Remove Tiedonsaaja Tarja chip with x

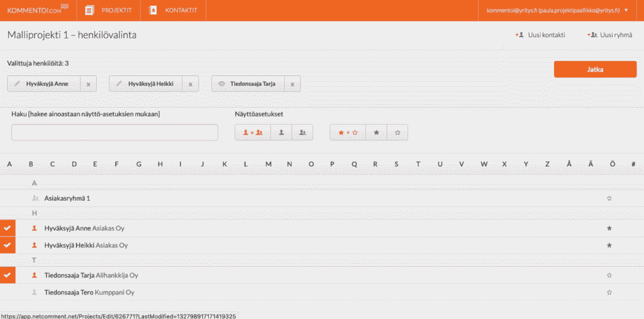(x=292, y=84)
